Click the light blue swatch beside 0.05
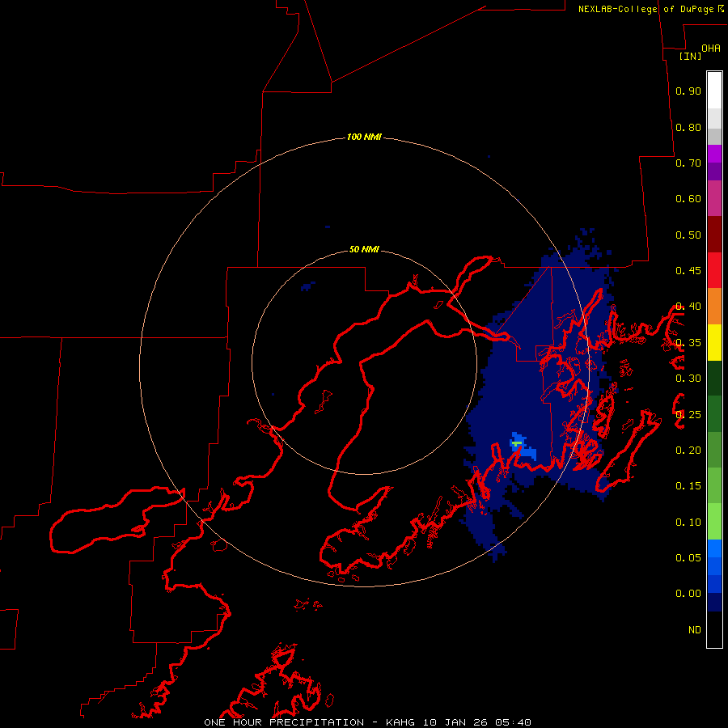This screenshot has width=728, height=728. 714,548
